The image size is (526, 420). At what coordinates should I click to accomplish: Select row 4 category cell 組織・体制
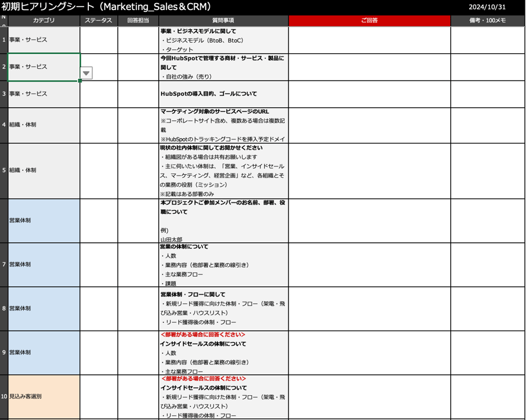[44, 125]
